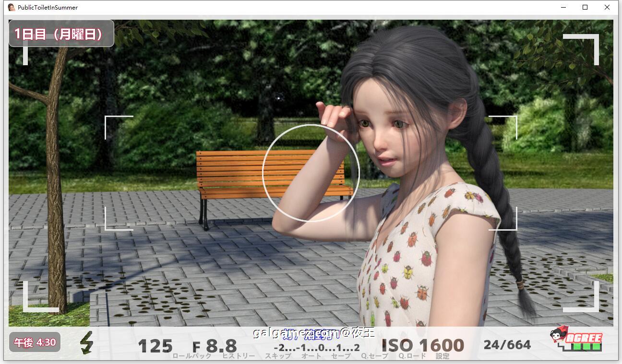The image size is (622, 364).
Task: Enable スキップ skip mode
Action: click(x=276, y=356)
